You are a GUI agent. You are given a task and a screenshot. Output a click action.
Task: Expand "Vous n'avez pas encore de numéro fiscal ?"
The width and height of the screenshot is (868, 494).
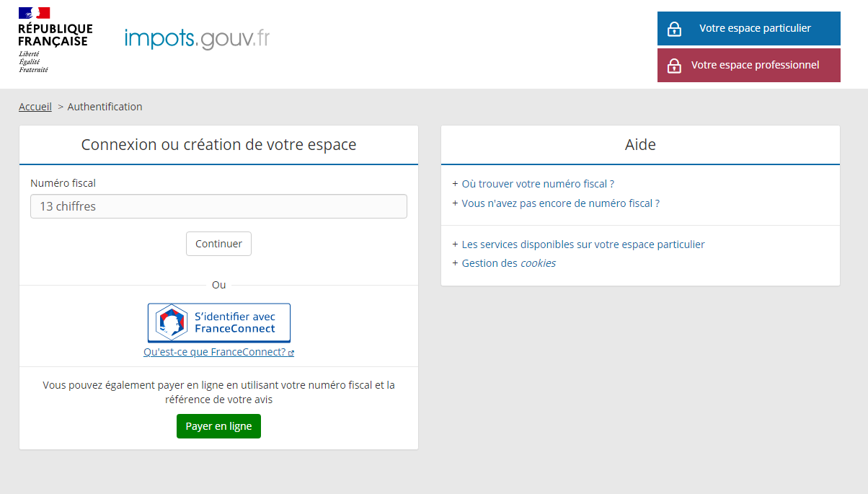pos(561,203)
